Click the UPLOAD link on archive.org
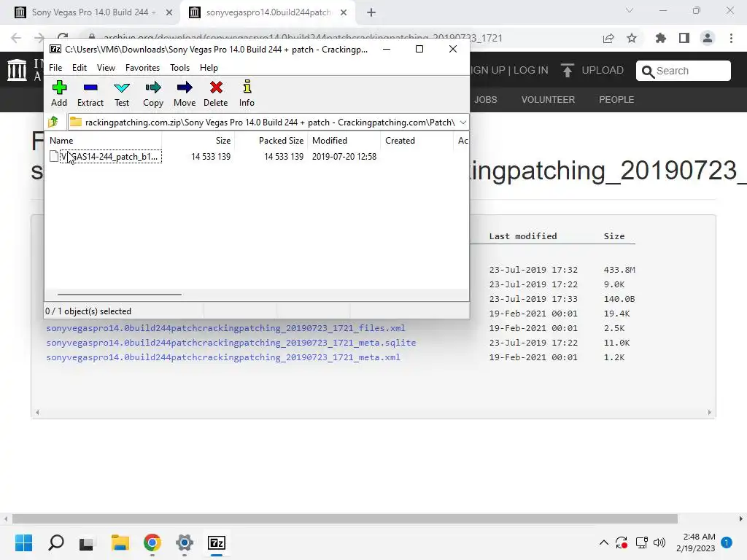 [x=592, y=71]
